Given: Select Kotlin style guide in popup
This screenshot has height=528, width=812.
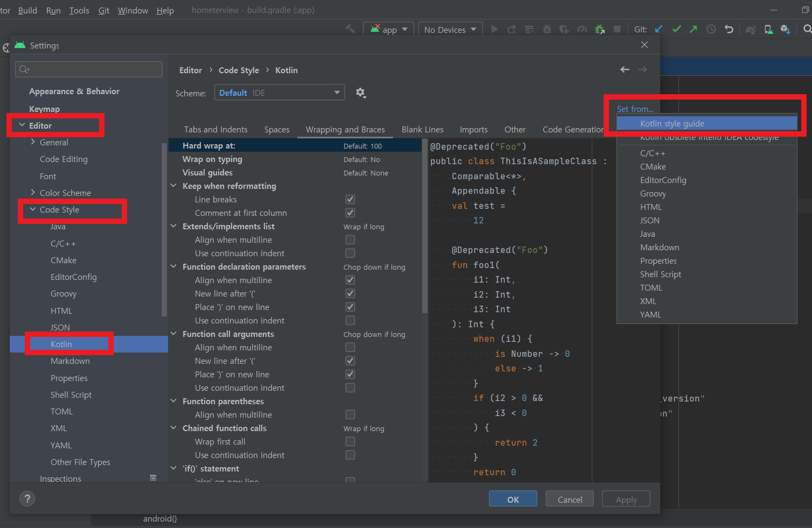Looking at the screenshot, I should 707,123.
